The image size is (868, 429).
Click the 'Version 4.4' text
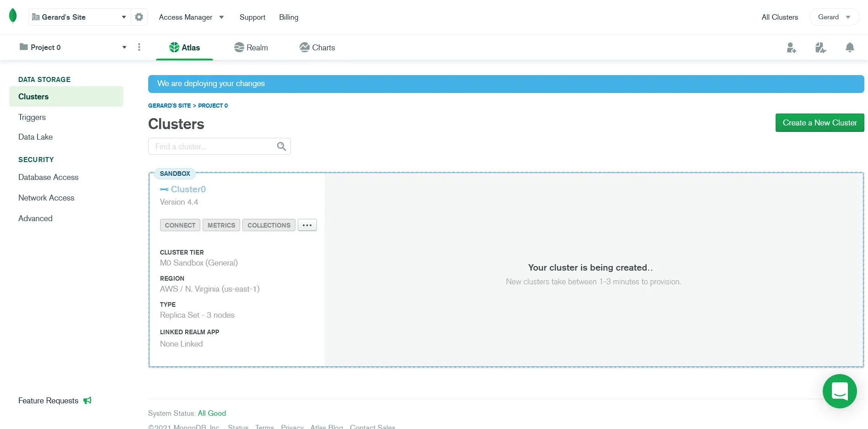click(x=179, y=202)
